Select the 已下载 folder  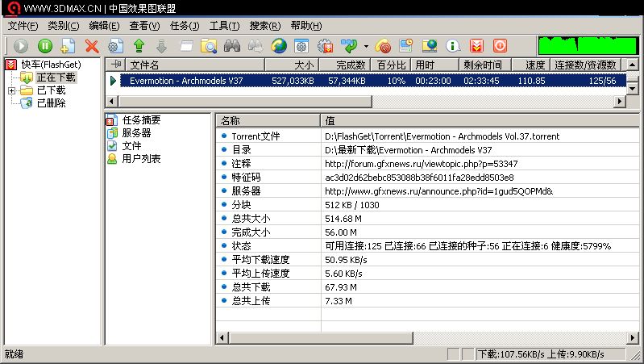point(51,90)
